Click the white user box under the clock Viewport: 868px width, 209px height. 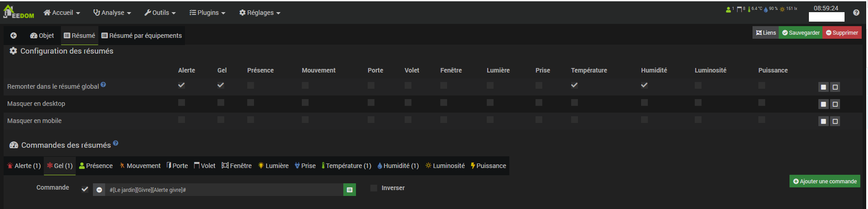826,17
